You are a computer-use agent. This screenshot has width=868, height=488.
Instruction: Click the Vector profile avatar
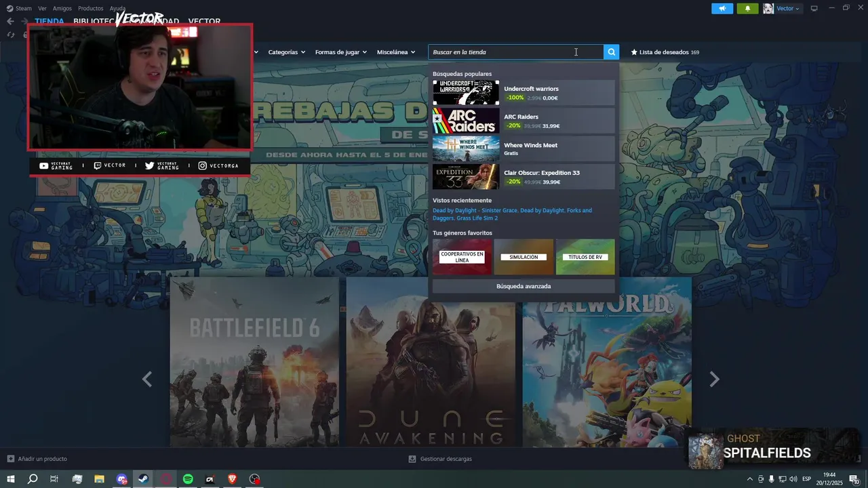point(768,8)
